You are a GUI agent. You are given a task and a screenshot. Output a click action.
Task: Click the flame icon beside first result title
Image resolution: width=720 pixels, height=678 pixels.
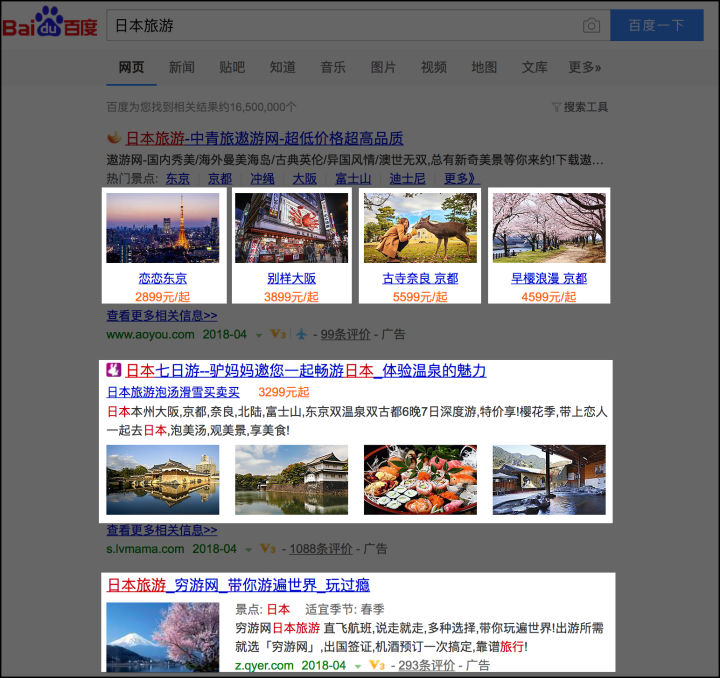114,137
